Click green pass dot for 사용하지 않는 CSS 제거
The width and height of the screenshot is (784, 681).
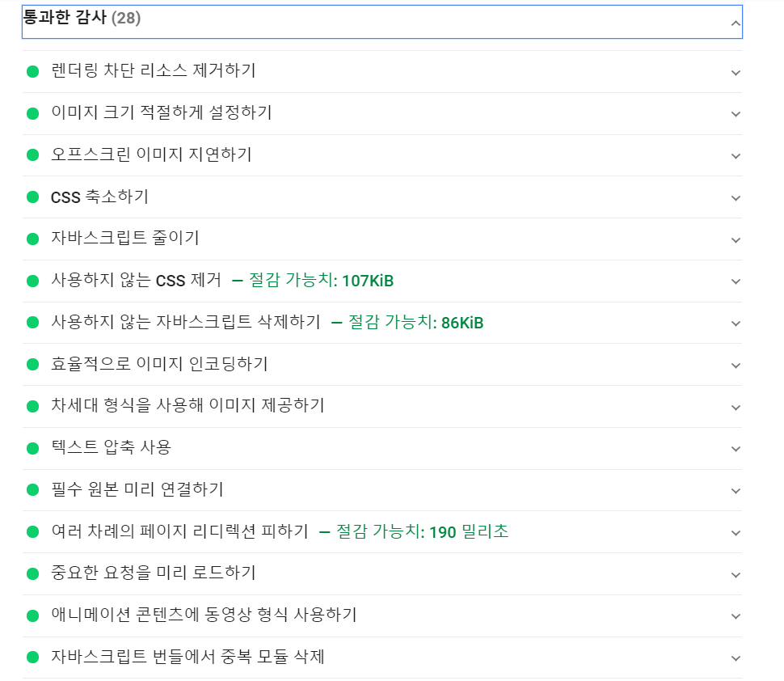coord(32,281)
